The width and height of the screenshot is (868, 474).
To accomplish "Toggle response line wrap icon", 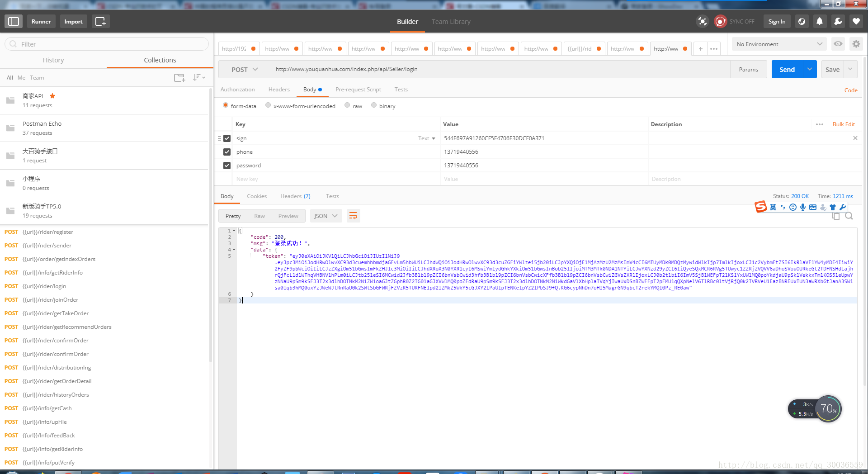I will (x=353, y=216).
